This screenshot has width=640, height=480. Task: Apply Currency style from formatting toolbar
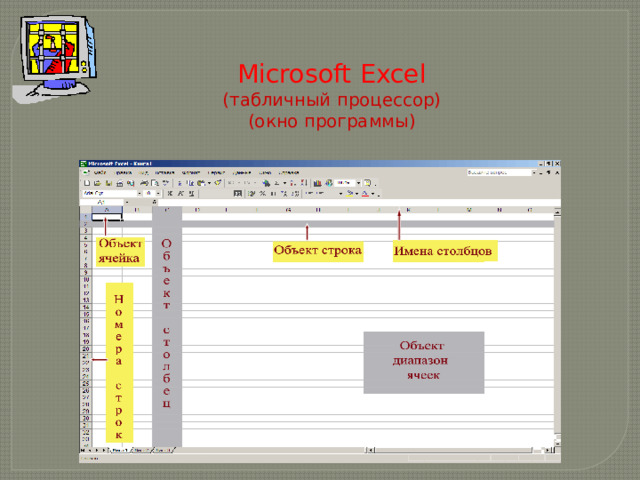pyautogui.click(x=252, y=193)
